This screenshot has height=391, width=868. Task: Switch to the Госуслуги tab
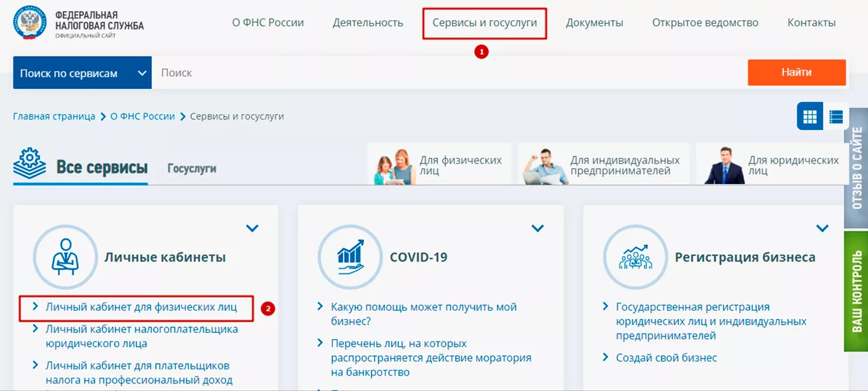pos(191,169)
